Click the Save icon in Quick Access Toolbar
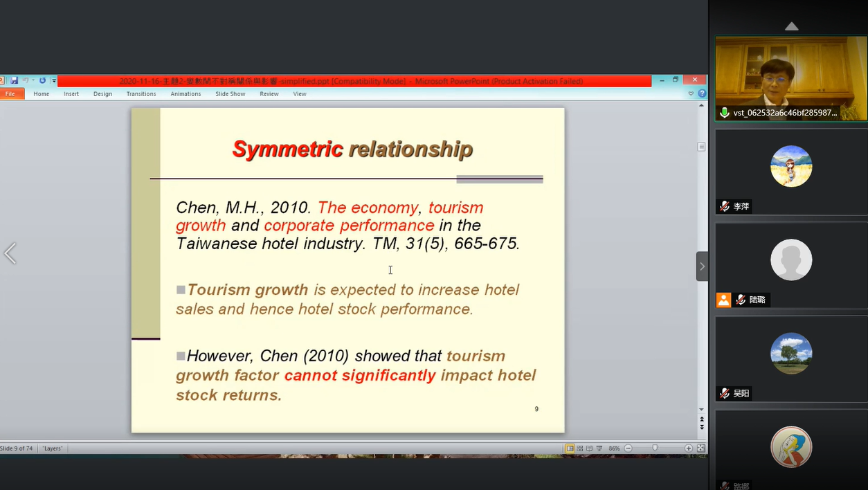868x490 pixels. click(15, 81)
